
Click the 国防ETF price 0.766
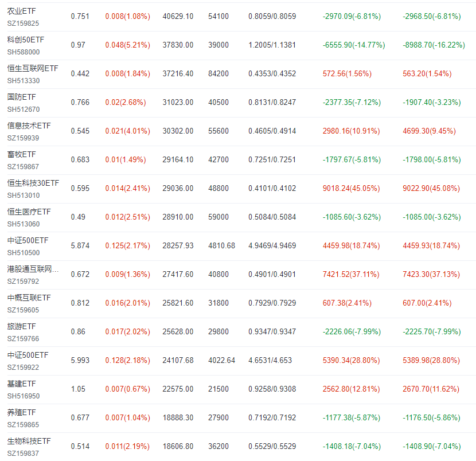80,103
